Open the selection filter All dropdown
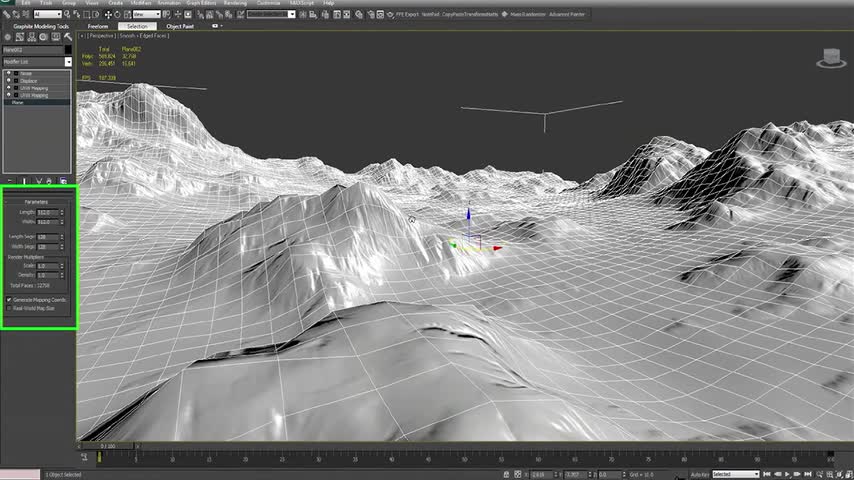854x480 pixels. (x=46, y=15)
